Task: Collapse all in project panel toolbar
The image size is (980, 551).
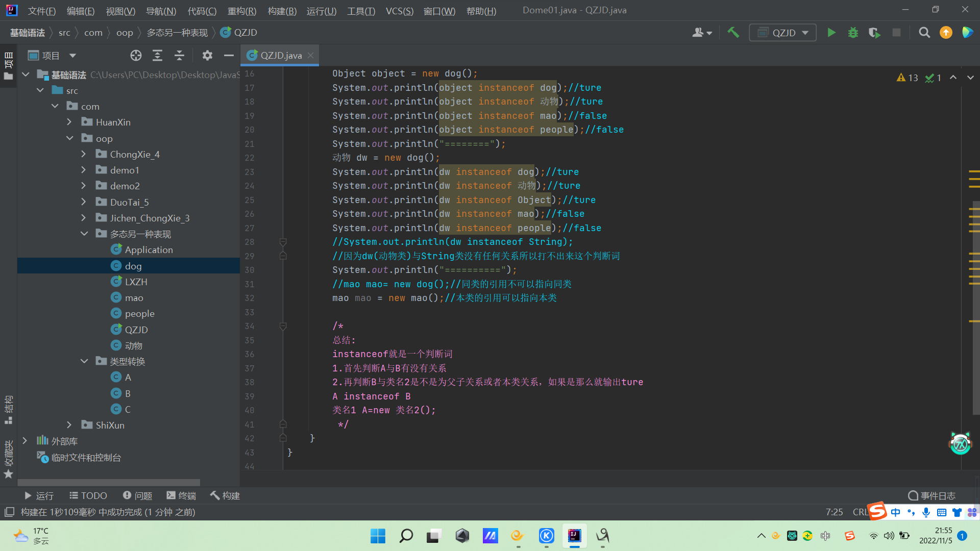Action: 179,56
